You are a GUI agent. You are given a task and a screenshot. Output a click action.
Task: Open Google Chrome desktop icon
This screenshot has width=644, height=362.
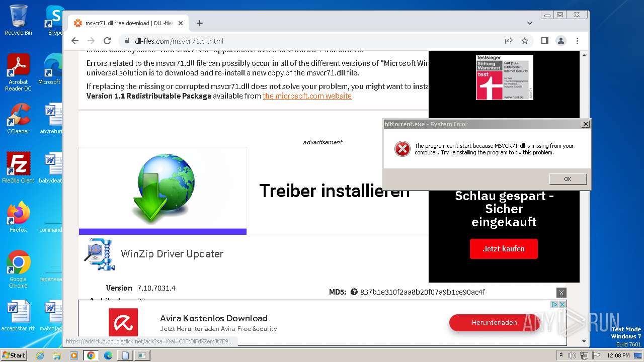(x=18, y=269)
